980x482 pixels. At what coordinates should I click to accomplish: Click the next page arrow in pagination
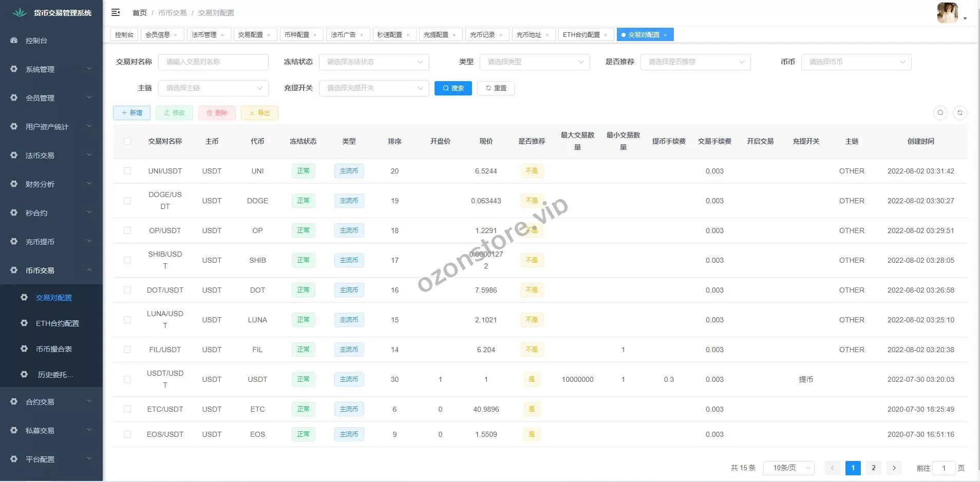[x=894, y=468]
